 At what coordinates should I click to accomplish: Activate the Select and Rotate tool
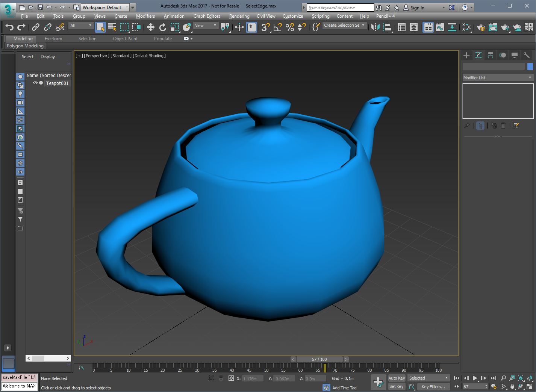tap(162, 27)
